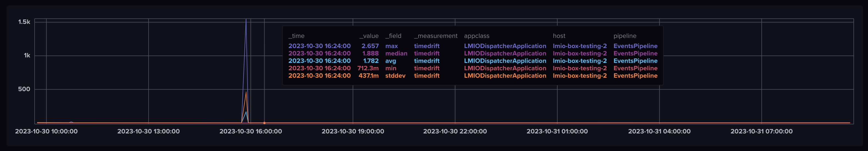Click the _measurement column header in tooltip
Image resolution: width=868 pixels, height=151 pixels.
click(x=436, y=36)
